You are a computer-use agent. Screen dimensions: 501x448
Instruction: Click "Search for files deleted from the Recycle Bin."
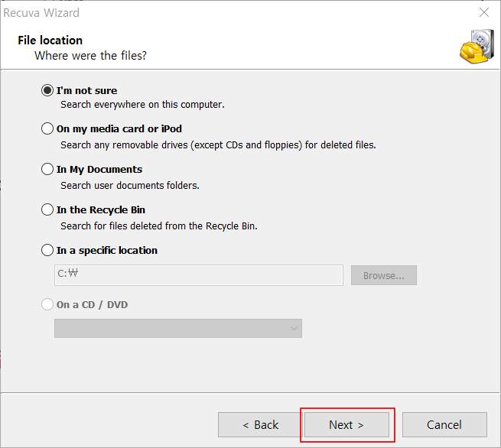(x=159, y=226)
